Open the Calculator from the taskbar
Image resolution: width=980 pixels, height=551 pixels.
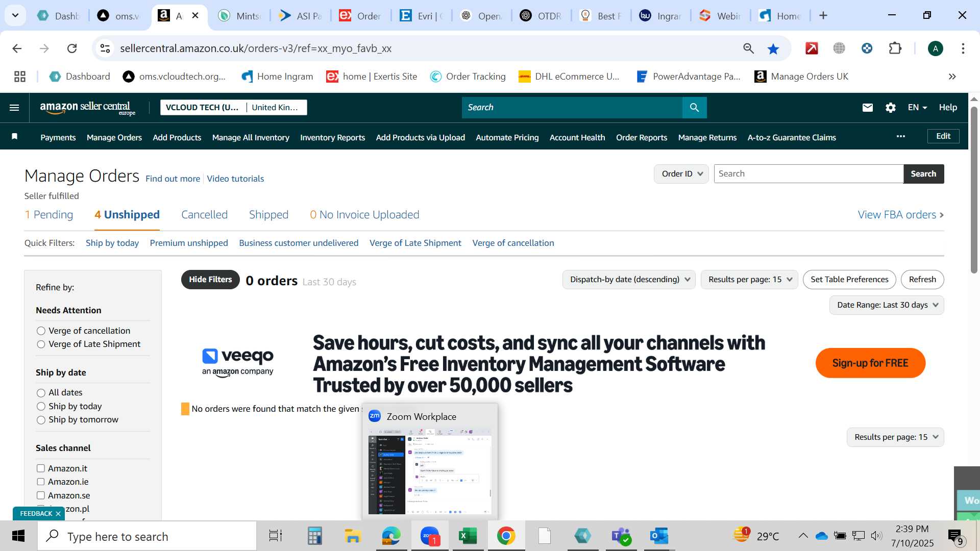click(x=314, y=536)
